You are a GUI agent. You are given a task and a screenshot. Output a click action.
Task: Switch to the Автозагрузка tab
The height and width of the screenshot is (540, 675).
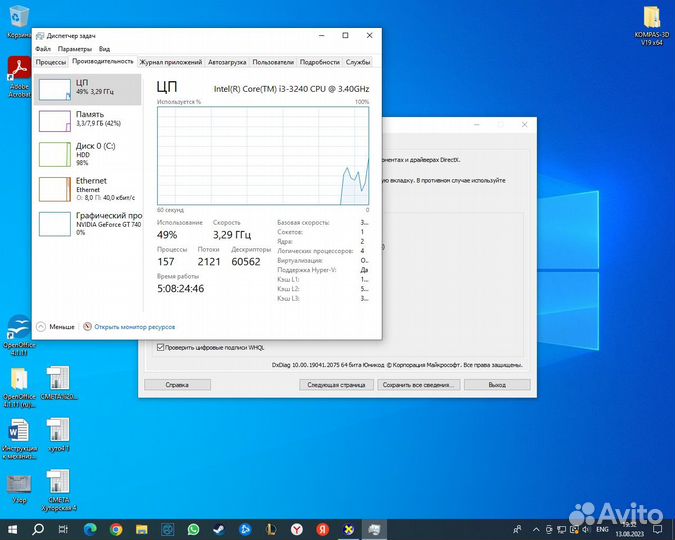227,62
